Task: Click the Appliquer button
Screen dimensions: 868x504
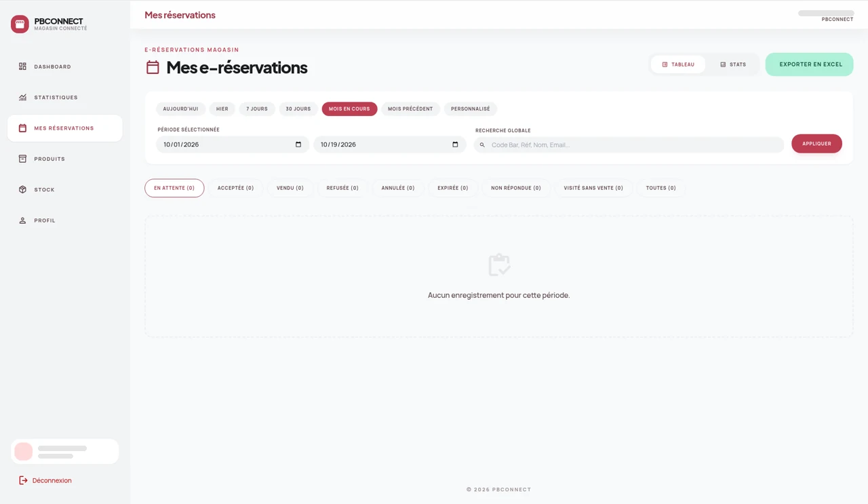Action: click(816, 144)
